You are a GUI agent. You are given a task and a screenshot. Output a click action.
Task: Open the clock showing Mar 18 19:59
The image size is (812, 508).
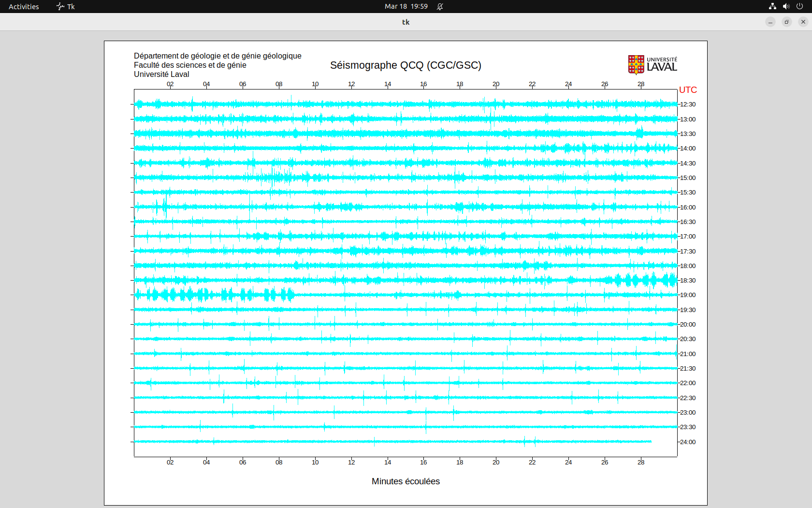(x=406, y=6)
